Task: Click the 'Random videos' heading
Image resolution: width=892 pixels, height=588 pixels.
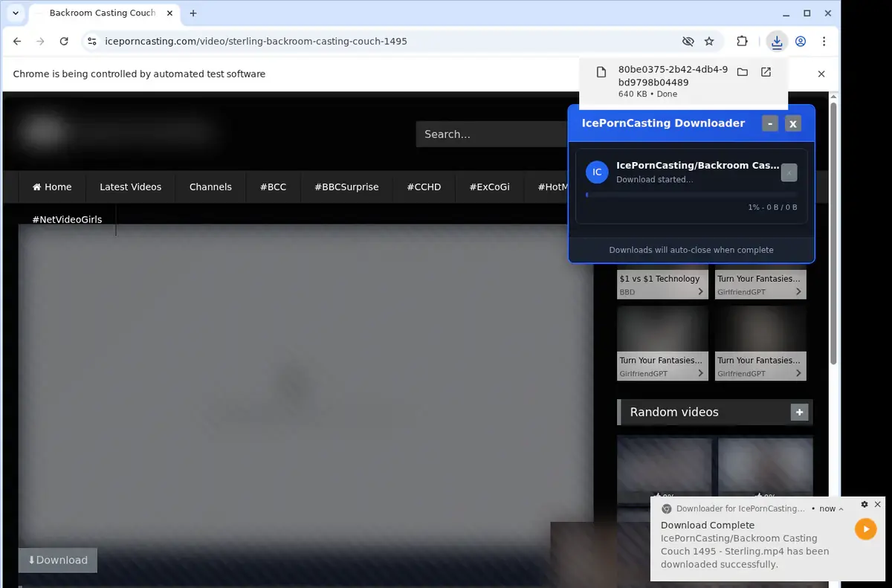Action: [674, 412]
